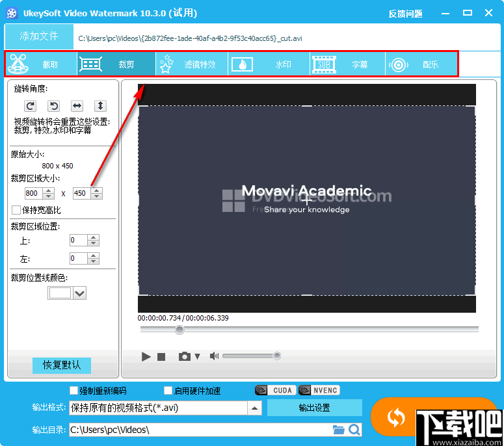
Task: Click the UkeySoft app logo icon
Action: [12, 14]
